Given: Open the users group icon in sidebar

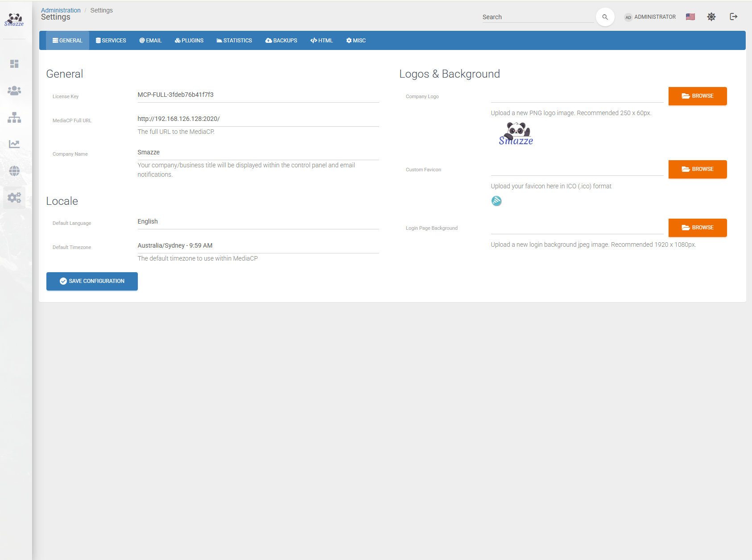Looking at the screenshot, I should point(14,91).
